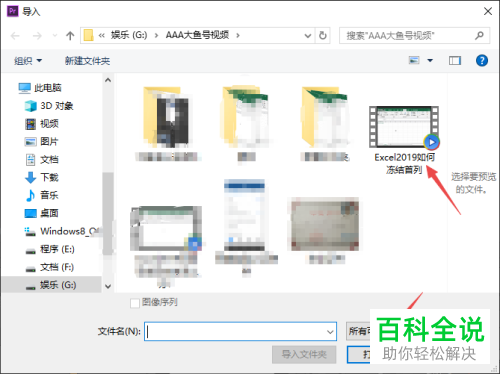Go up one folder level
Viewport: 500px width, 374px height.
point(70,35)
